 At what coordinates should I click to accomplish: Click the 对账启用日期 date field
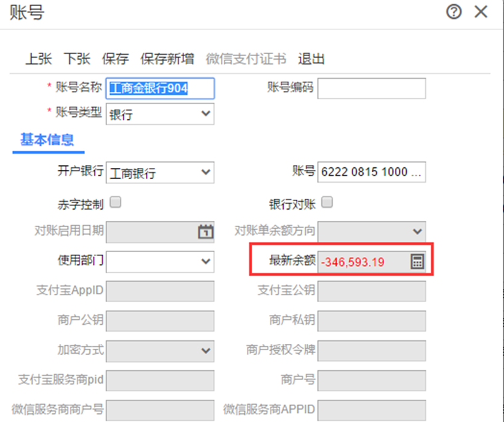coord(160,232)
